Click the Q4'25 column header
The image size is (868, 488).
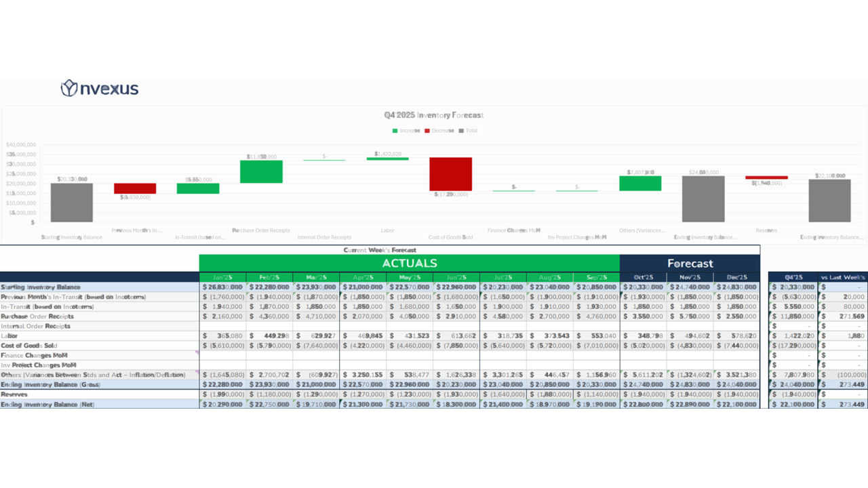click(x=793, y=277)
